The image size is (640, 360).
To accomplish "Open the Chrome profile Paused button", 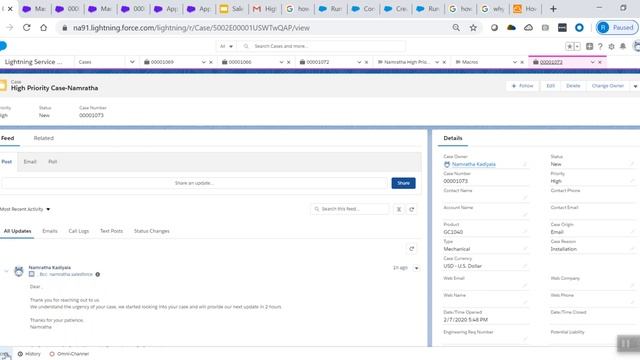I will click(x=617, y=28).
